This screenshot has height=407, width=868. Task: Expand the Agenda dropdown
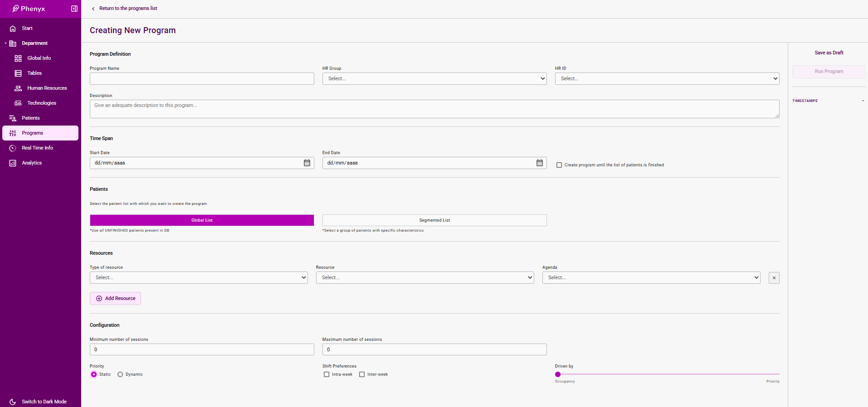coord(651,277)
